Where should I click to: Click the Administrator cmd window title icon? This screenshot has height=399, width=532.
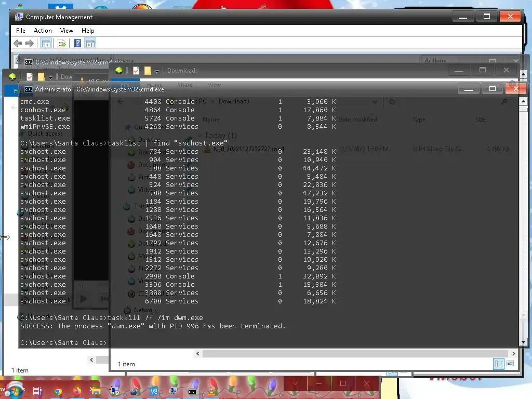click(29, 89)
